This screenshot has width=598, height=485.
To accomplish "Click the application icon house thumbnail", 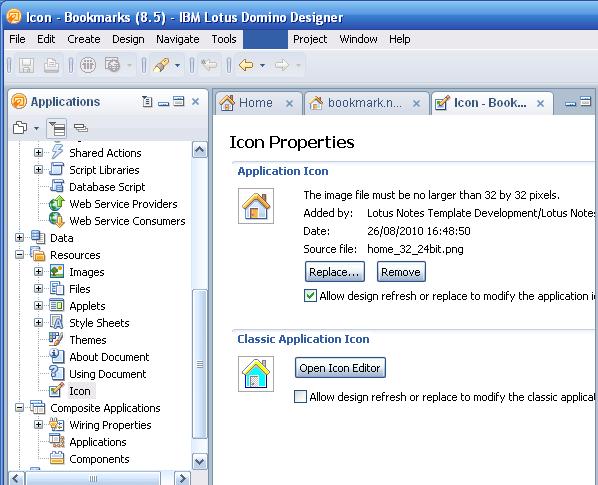I will (x=256, y=206).
